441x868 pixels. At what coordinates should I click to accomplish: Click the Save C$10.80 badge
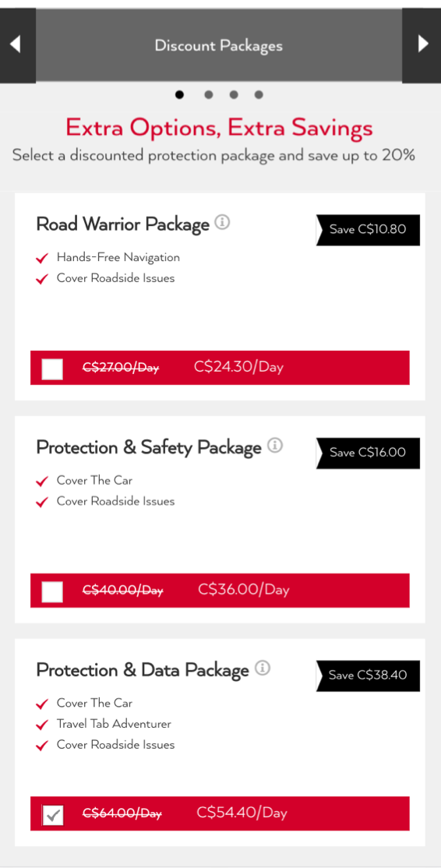coord(368,230)
